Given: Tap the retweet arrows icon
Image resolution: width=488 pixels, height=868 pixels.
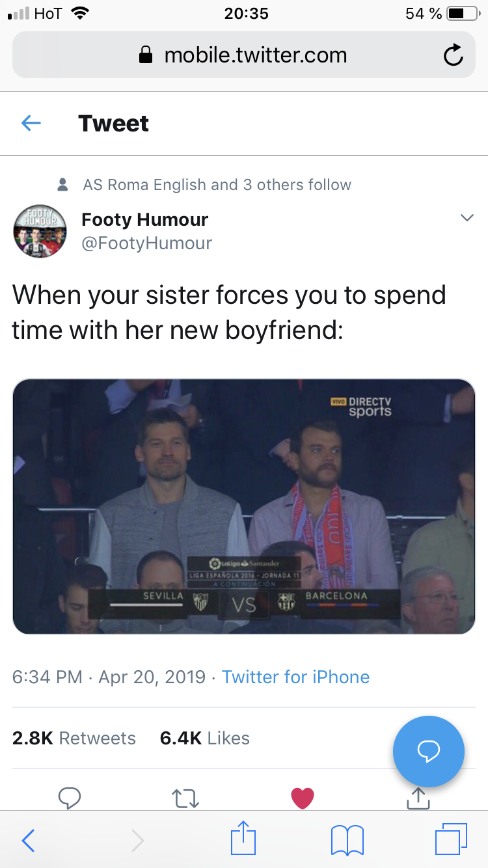Looking at the screenshot, I should click(185, 798).
